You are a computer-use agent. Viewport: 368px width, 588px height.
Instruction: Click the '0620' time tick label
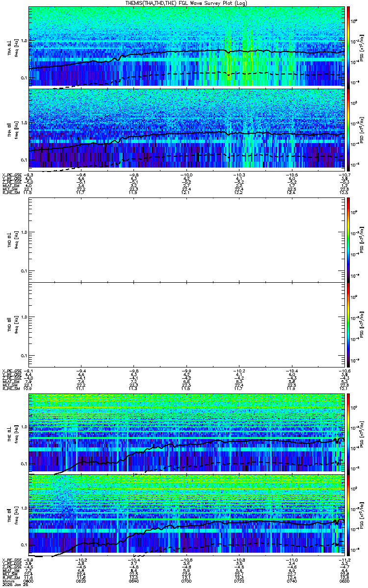coord(81,580)
